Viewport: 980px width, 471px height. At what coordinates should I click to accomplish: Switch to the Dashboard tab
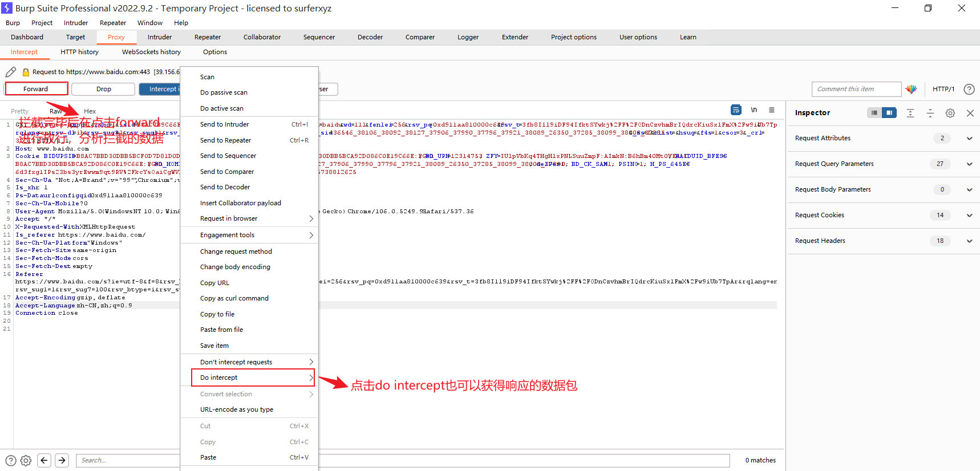27,37
